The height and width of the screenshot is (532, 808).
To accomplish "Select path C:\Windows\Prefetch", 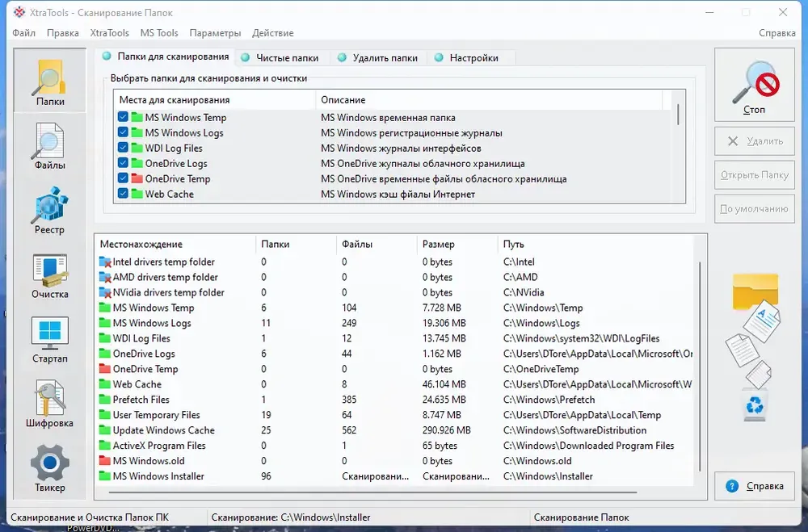I will (x=549, y=399).
